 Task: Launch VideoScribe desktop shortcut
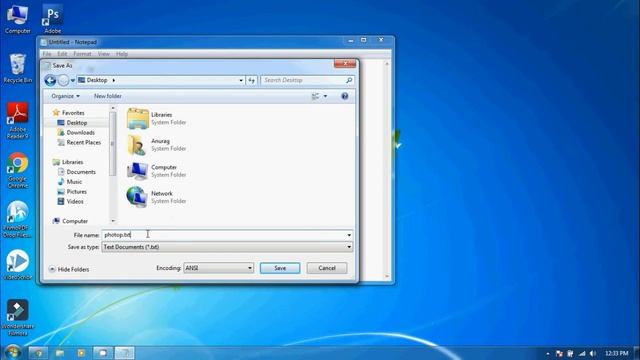[18, 264]
